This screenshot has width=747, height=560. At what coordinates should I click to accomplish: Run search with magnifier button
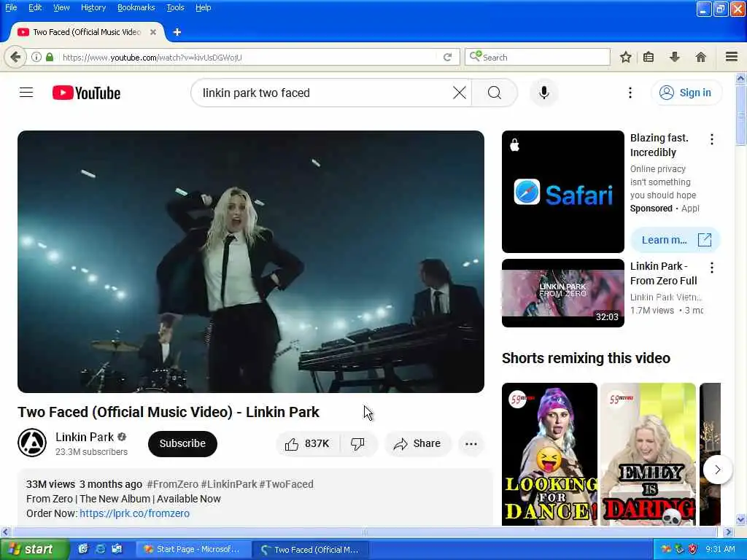tap(495, 93)
